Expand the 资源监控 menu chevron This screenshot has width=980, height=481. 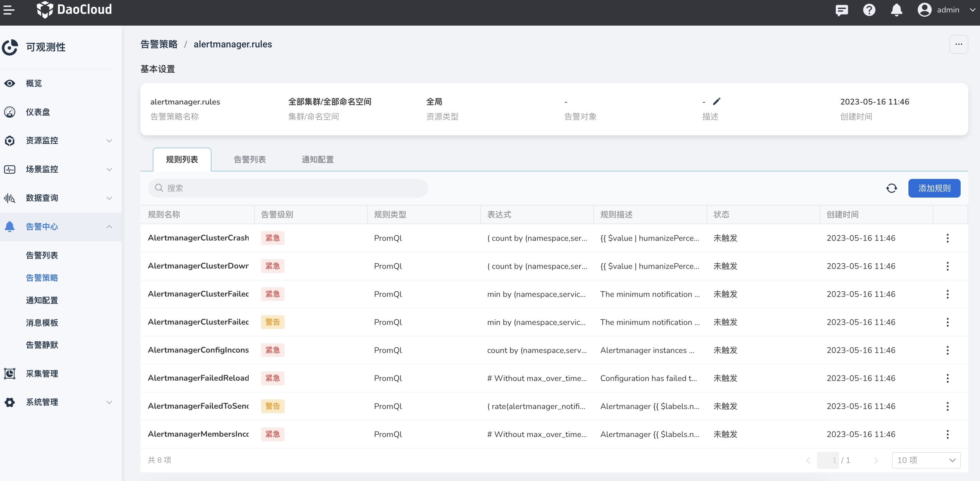pos(109,140)
